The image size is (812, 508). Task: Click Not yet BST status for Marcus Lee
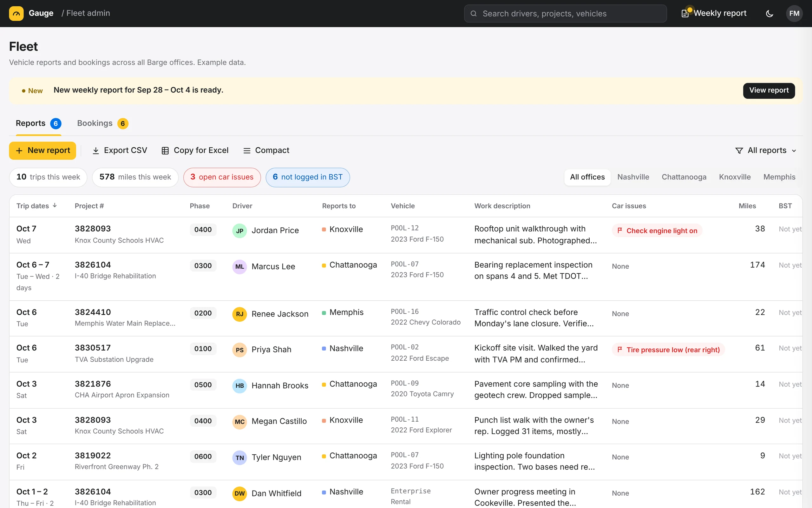pos(790,265)
